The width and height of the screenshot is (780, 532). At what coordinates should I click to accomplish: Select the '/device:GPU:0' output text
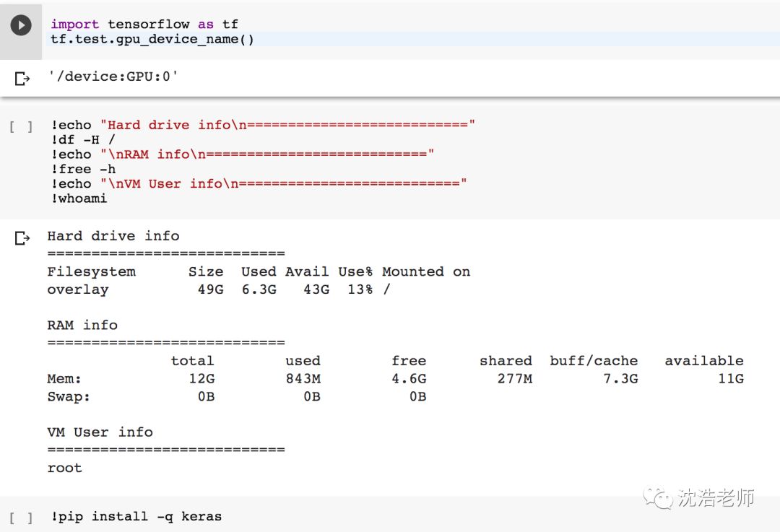[x=113, y=76]
